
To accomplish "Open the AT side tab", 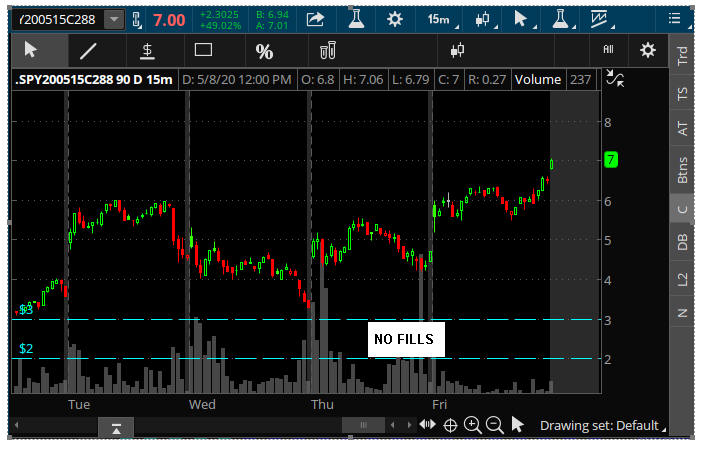I will pos(682,129).
